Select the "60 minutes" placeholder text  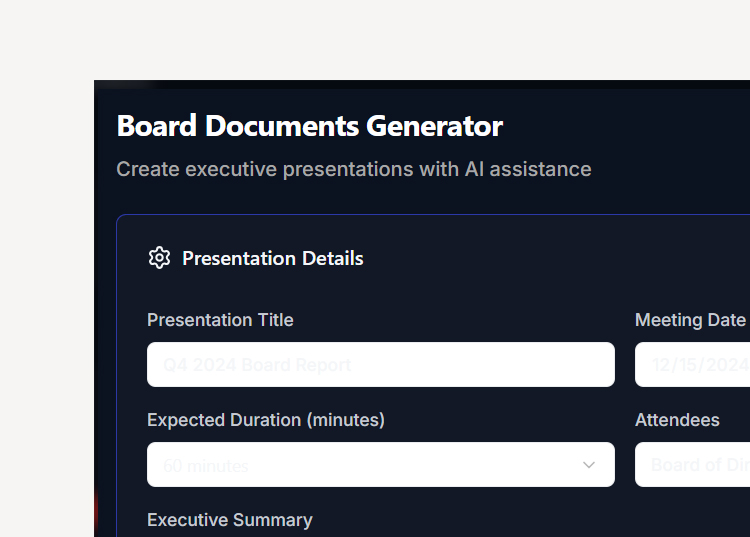pos(206,466)
